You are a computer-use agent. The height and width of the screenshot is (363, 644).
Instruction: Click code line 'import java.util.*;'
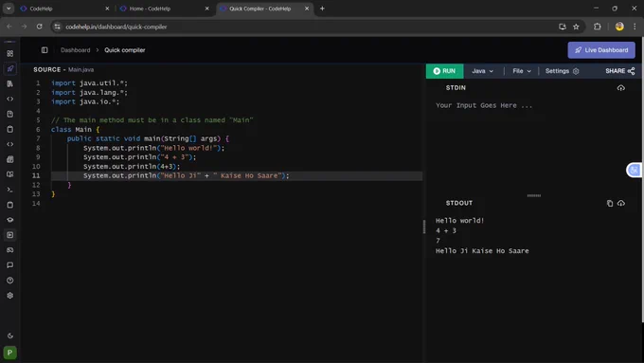coord(89,83)
